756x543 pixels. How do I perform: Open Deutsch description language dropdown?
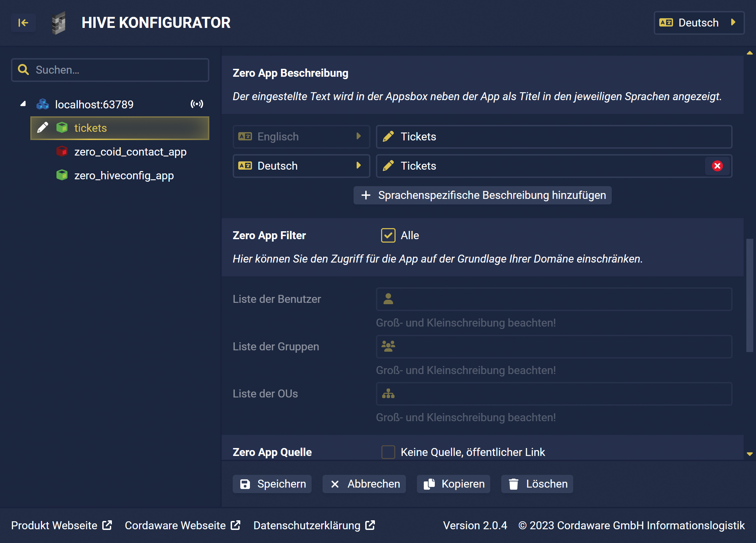(301, 166)
